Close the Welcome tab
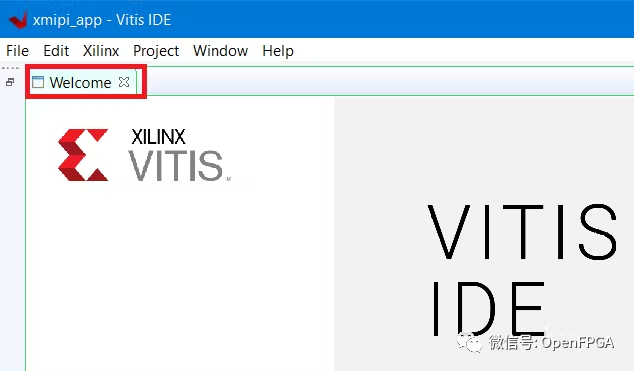The width and height of the screenshot is (634, 371). (124, 82)
